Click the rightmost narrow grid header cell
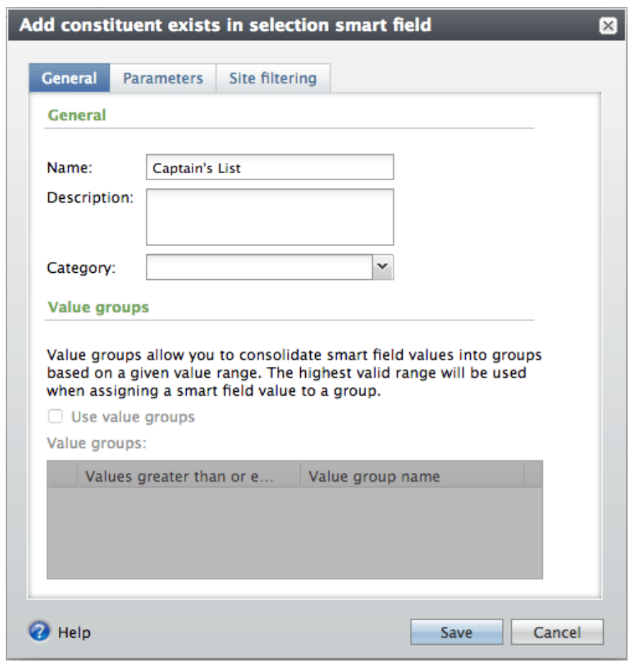The width and height of the screenshot is (639, 672). [533, 475]
